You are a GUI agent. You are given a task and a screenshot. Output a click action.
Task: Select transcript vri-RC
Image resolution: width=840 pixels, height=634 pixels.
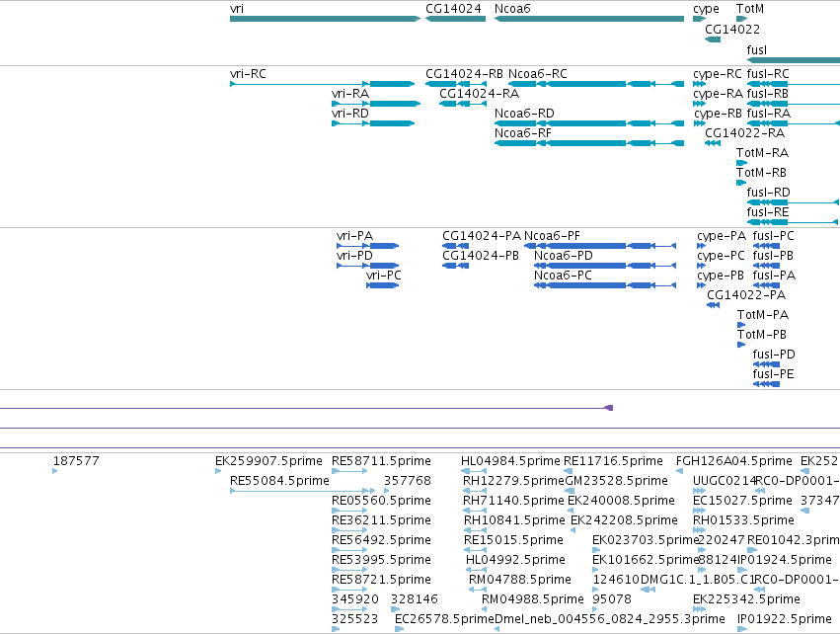click(323, 84)
